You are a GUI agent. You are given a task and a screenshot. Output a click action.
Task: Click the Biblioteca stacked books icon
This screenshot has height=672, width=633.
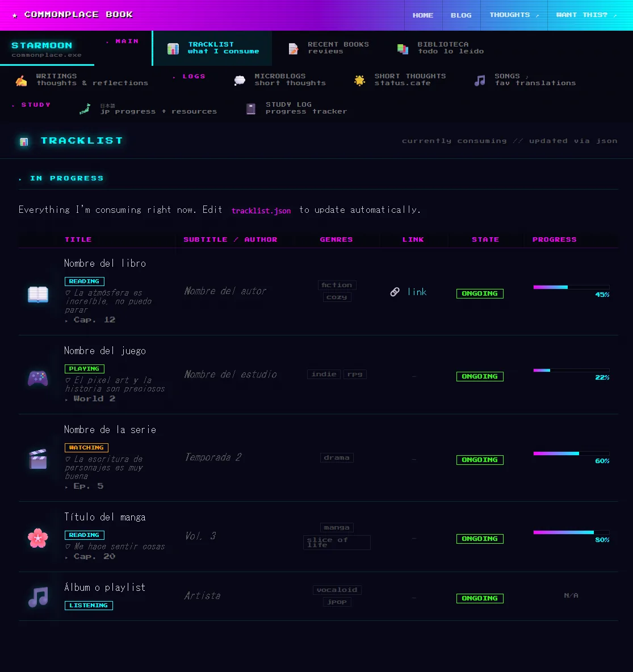click(x=403, y=48)
